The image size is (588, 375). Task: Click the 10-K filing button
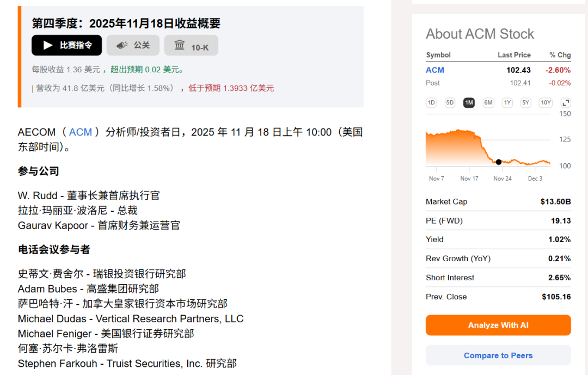tap(191, 45)
